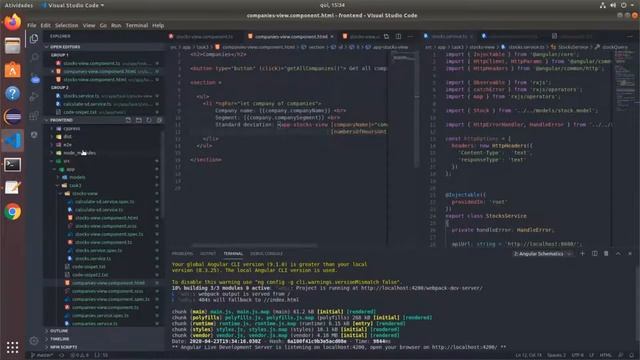Maximize terminal panel with up chevron
Viewport: 640px width, 360px height.
pos(618,253)
